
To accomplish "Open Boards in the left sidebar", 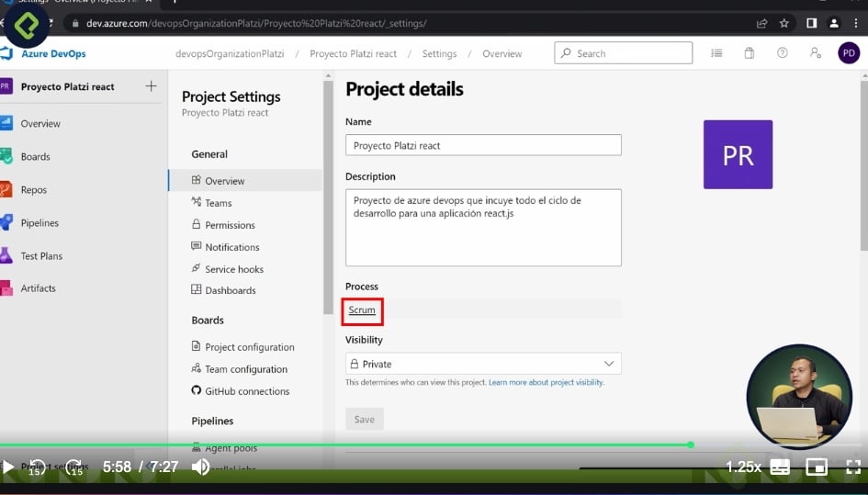I will coord(36,157).
